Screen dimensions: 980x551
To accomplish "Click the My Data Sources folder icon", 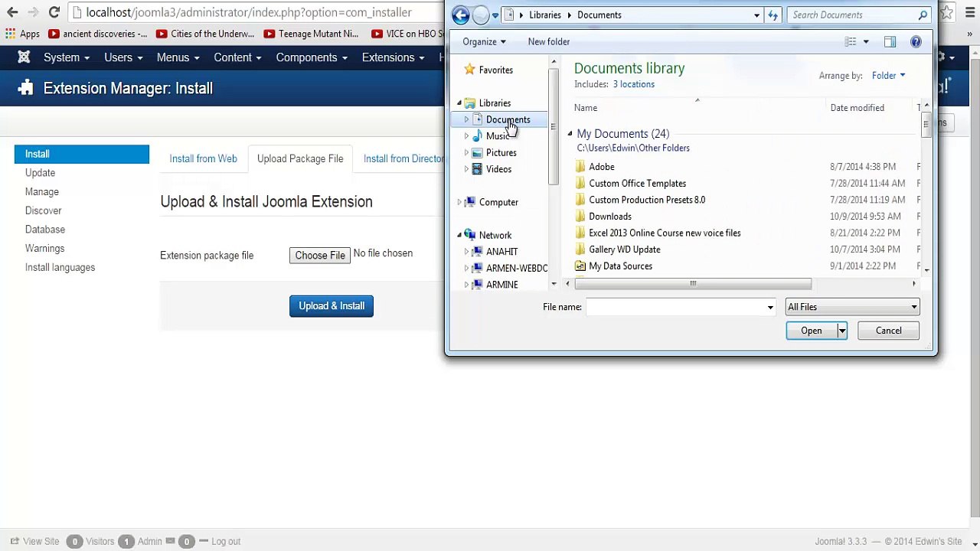I will [580, 266].
